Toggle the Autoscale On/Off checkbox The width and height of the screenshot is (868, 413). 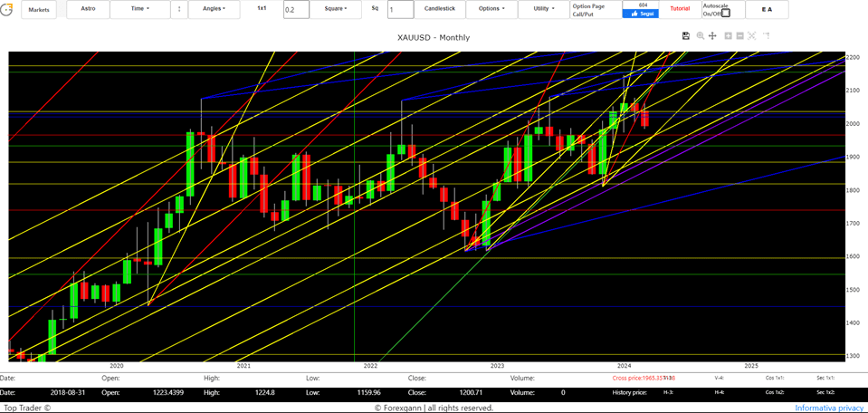pos(726,14)
